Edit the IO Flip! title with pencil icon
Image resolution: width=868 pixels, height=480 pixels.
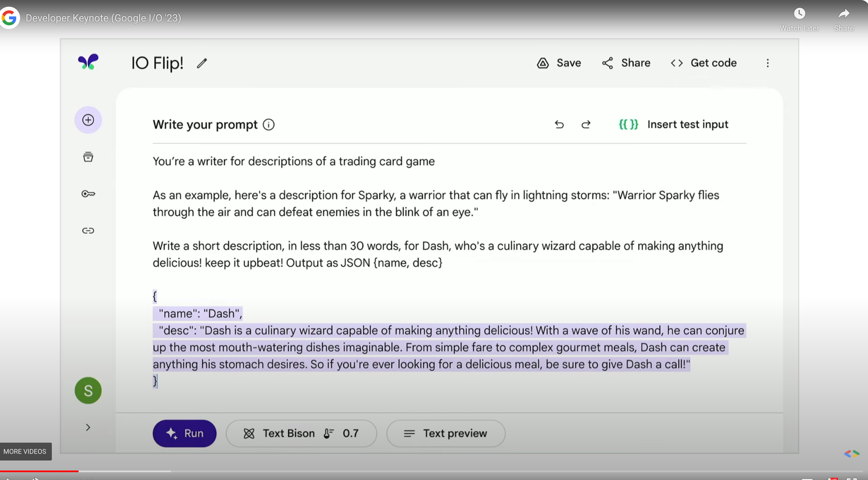tap(202, 63)
